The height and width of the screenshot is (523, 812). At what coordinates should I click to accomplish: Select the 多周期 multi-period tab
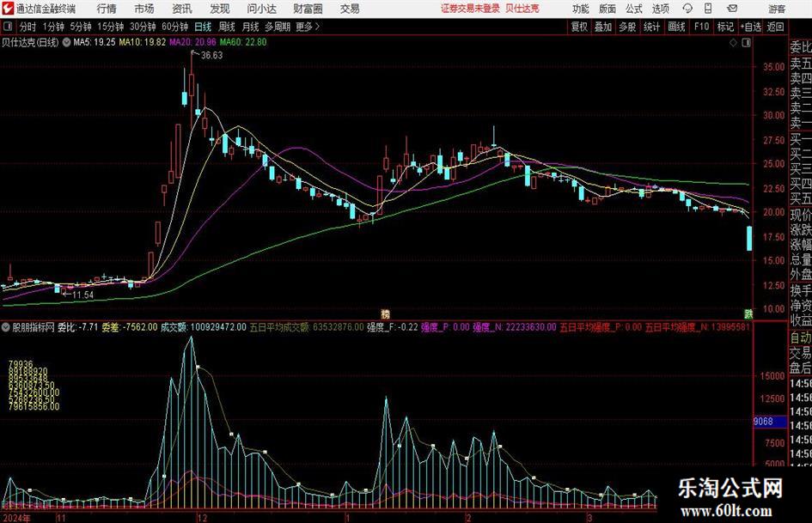(278, 27)
